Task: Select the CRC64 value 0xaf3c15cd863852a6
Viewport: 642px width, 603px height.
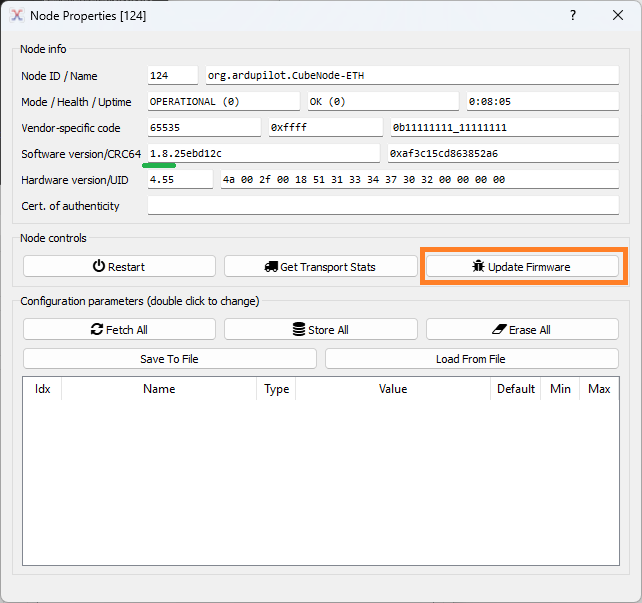Action: (x=502, y=153)
